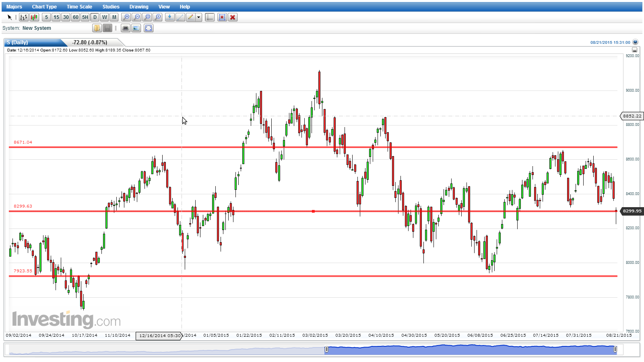Image resolution: width=644 pixels, height=362 pixels.
Task: Click the 9000.00 price axis label
Action: pyautogui.click(x=632, y=90)
